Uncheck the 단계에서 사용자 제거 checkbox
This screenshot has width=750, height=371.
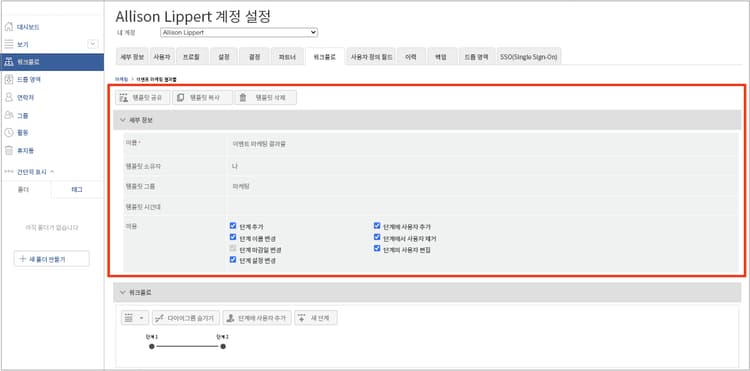click(x=377, y=237)
